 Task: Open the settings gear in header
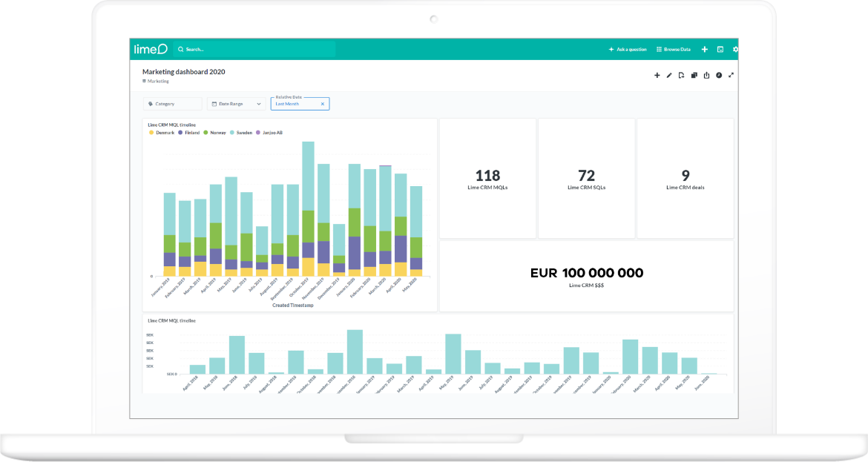735,49
